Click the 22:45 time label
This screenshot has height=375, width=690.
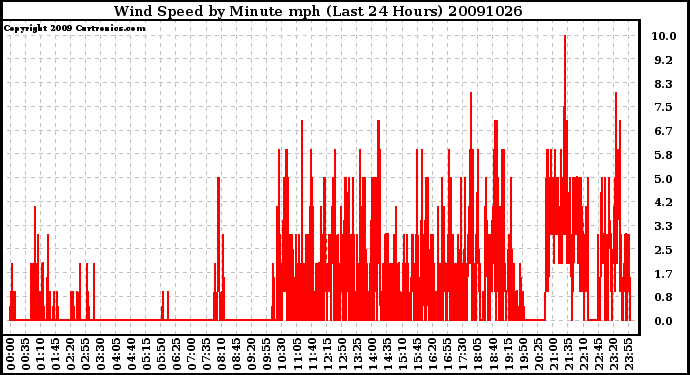click(598, 354)
